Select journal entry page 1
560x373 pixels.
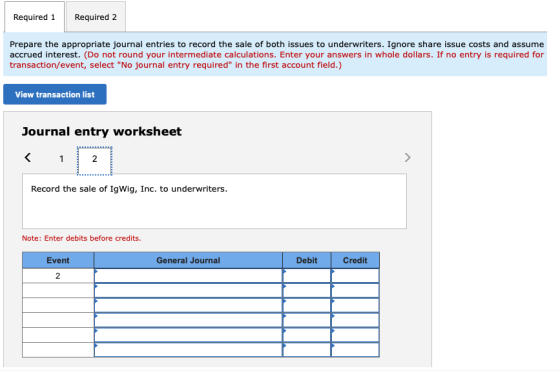pos(61,159)
